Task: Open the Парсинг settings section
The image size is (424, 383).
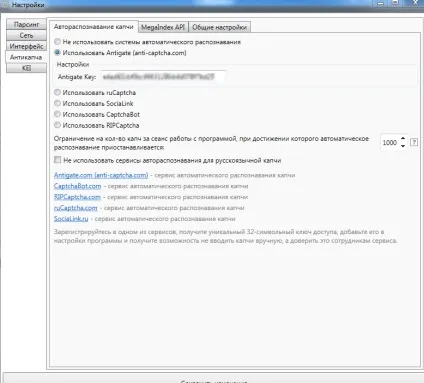Action: [x=26, y=24]
